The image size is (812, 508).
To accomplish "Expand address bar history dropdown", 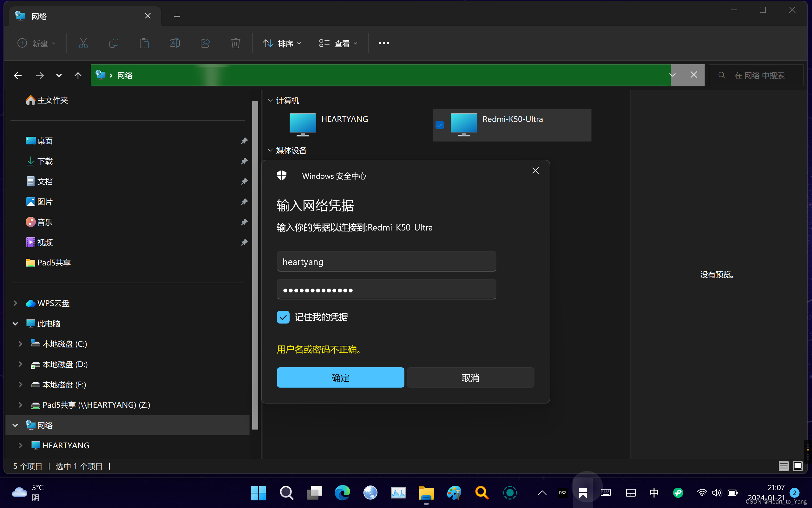I will coord(672,75).
